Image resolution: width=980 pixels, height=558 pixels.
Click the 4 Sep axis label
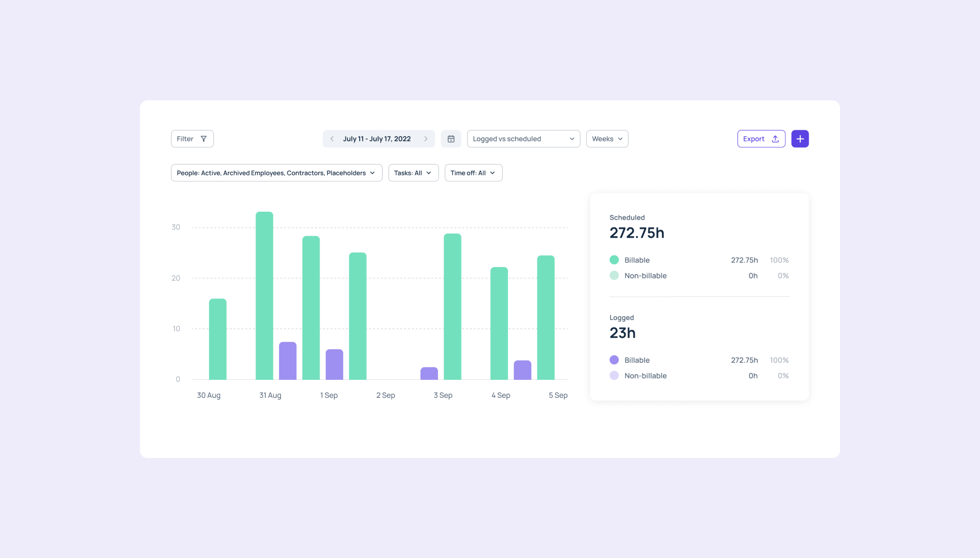pos(501,395)
